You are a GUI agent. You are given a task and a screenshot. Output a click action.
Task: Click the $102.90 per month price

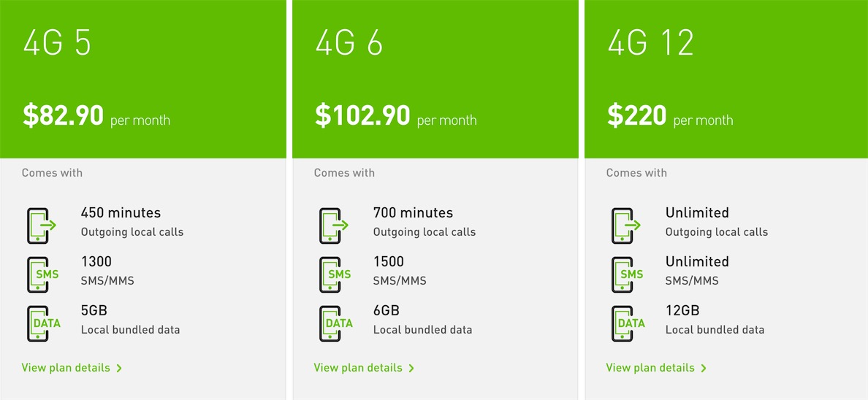click(x=395, y=117)
